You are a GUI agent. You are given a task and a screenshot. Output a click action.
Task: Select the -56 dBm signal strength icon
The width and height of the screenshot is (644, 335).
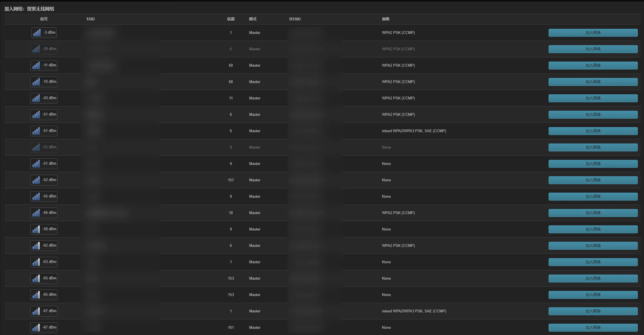click(x=36, y=213)
